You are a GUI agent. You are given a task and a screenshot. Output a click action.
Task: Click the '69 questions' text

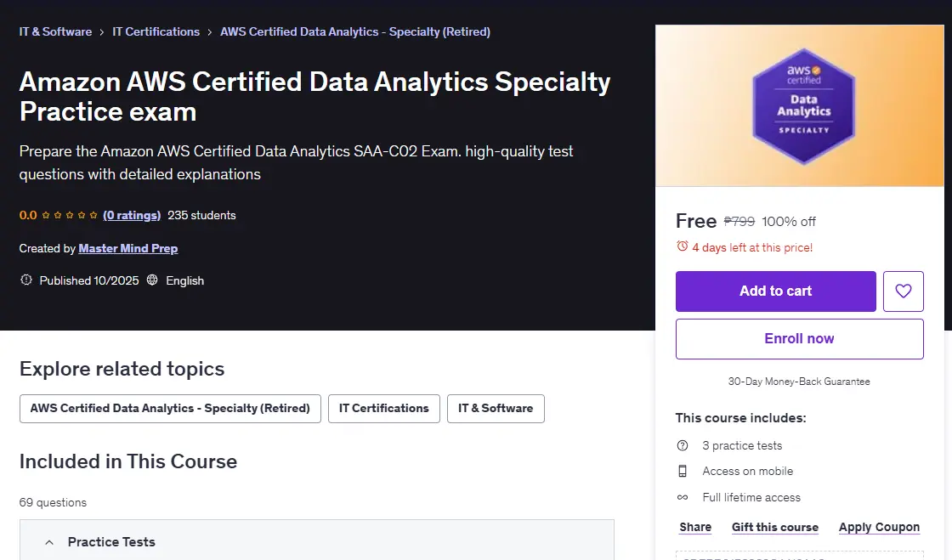tap(53, 502)
